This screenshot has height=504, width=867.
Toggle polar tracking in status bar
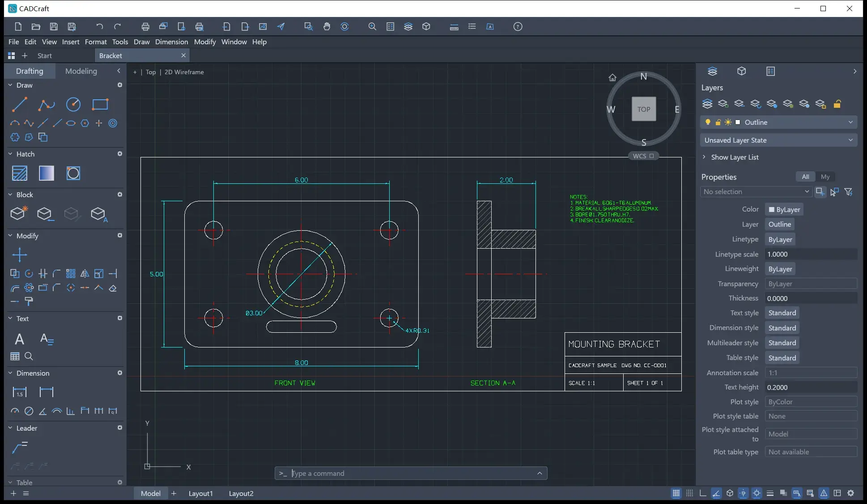716,493
